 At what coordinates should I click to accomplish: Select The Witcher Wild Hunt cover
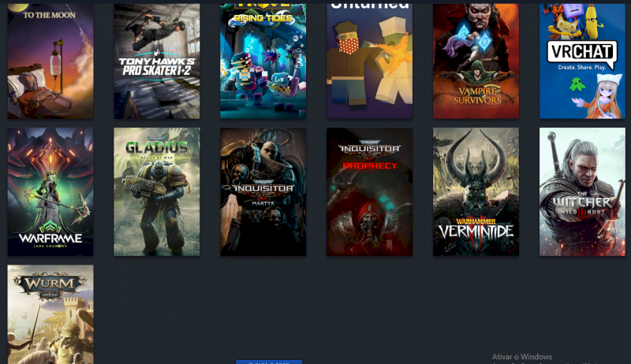coord(582,191)
